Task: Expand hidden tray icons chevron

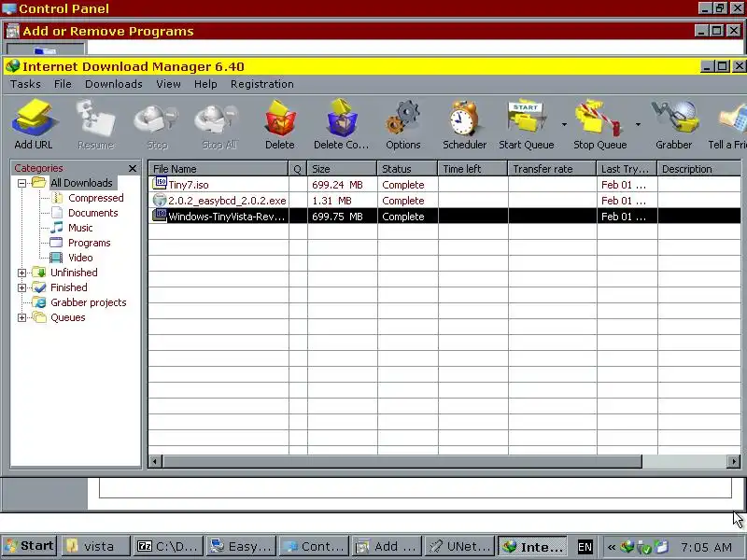Action: coord(612,547)
